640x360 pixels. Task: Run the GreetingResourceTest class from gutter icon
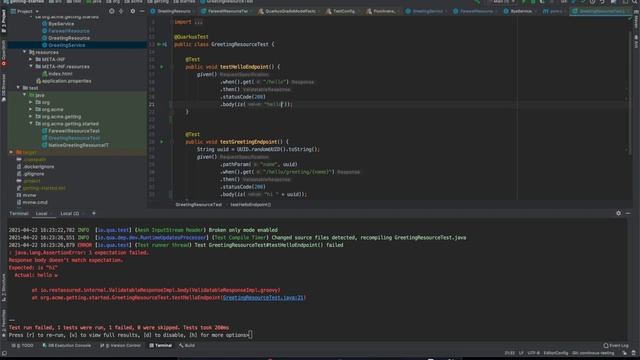pyautogui.click(x=159, y=44)
